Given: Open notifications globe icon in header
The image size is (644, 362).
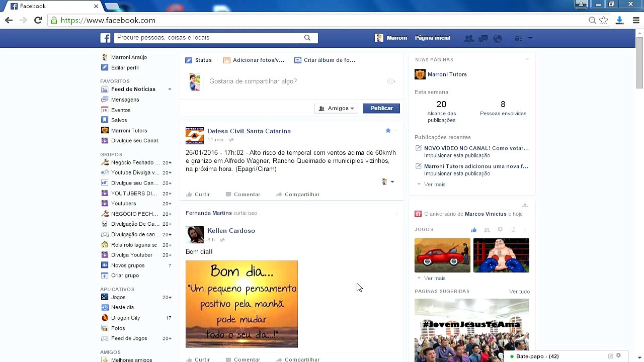Looking at the screenshot, I should point(498,38).
